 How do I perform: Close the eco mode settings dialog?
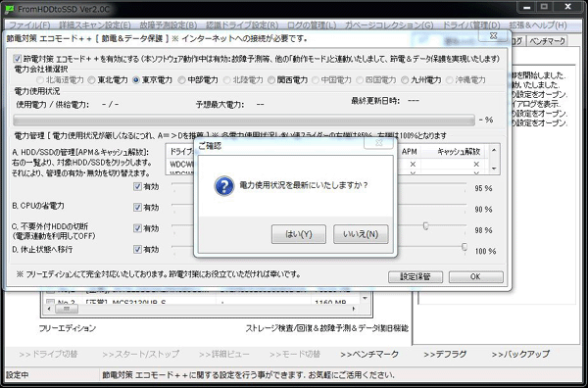coord(494,36)
